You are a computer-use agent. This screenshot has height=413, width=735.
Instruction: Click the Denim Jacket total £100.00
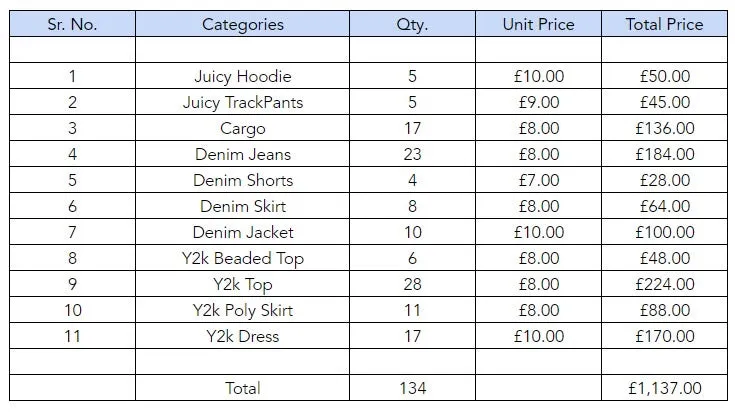[x=665, y=232]
